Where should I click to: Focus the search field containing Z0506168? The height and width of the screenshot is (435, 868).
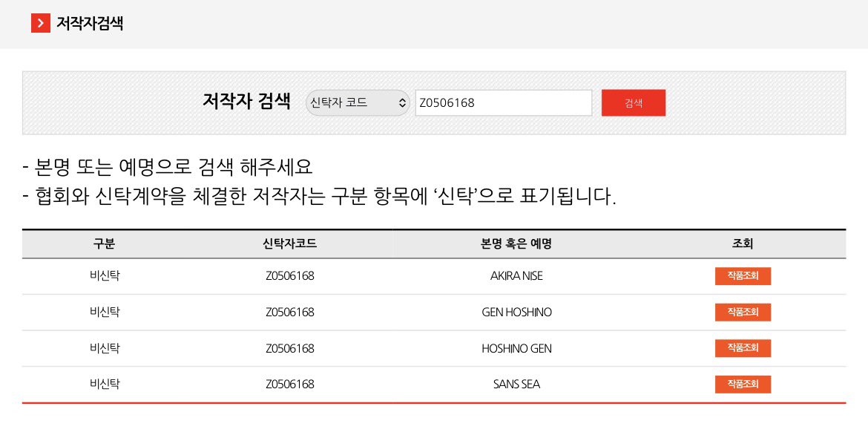(x=503, y=102)
